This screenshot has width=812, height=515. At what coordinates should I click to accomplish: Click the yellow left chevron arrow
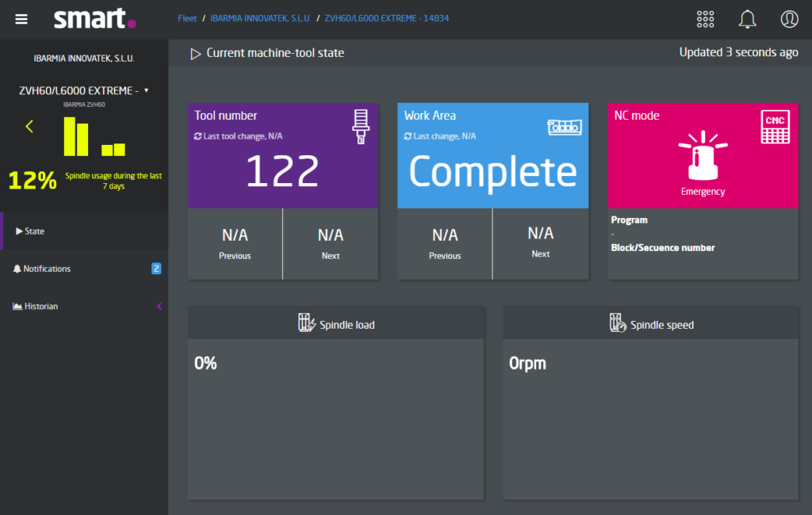tap(29, 126)
